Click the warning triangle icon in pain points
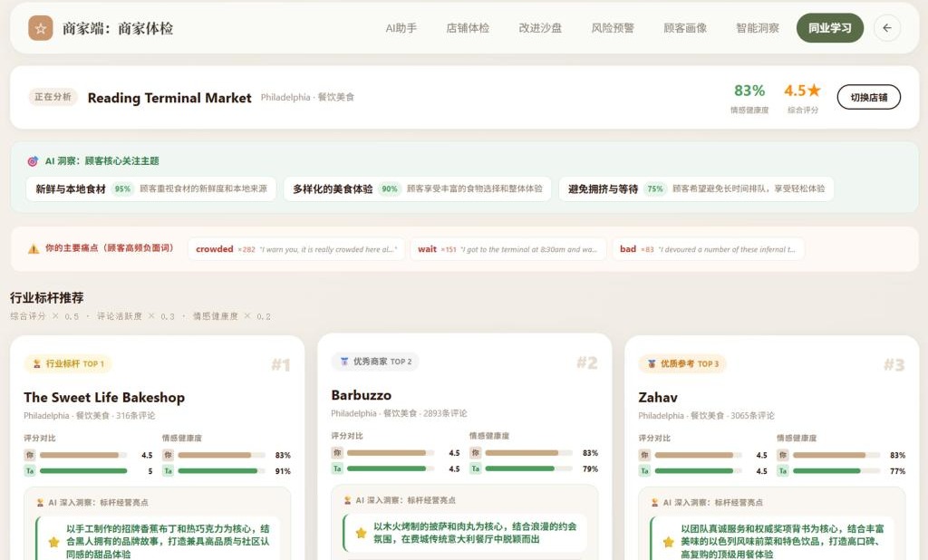This screenshot has width=928, height=560. [x=34, y=248]
